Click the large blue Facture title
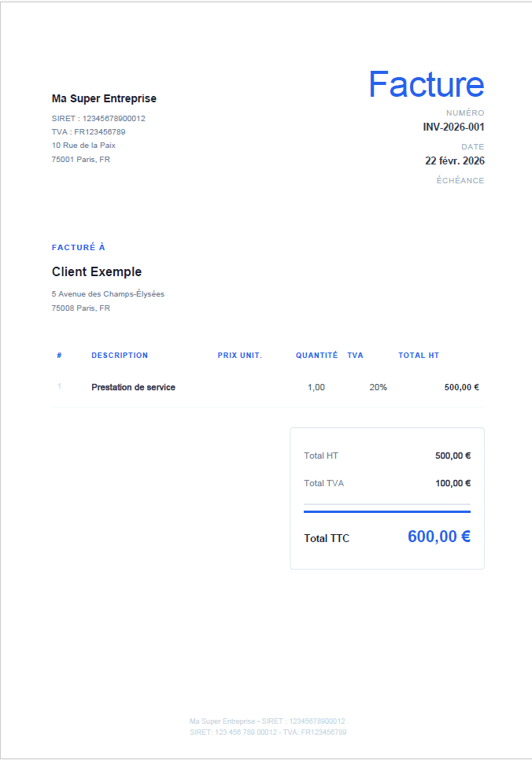 (x=426, y=85)
